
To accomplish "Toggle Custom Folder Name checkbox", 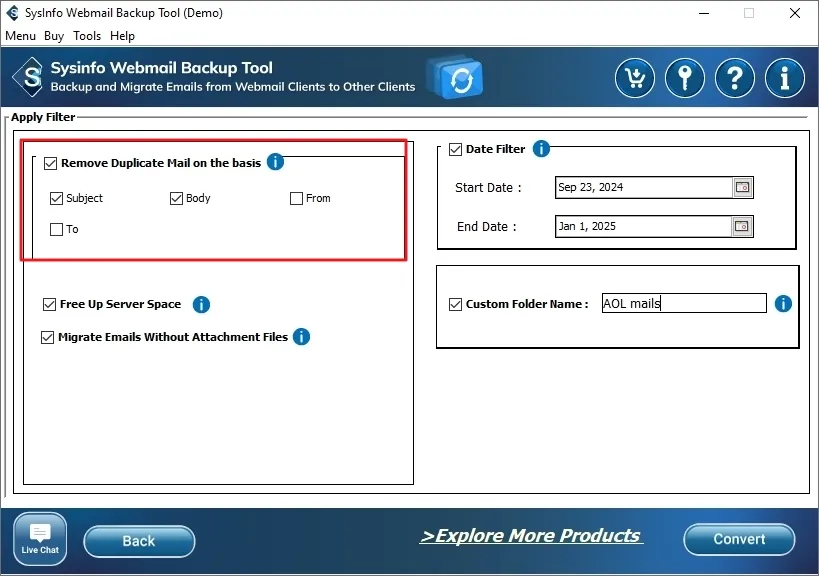I will tap(455, 304).
